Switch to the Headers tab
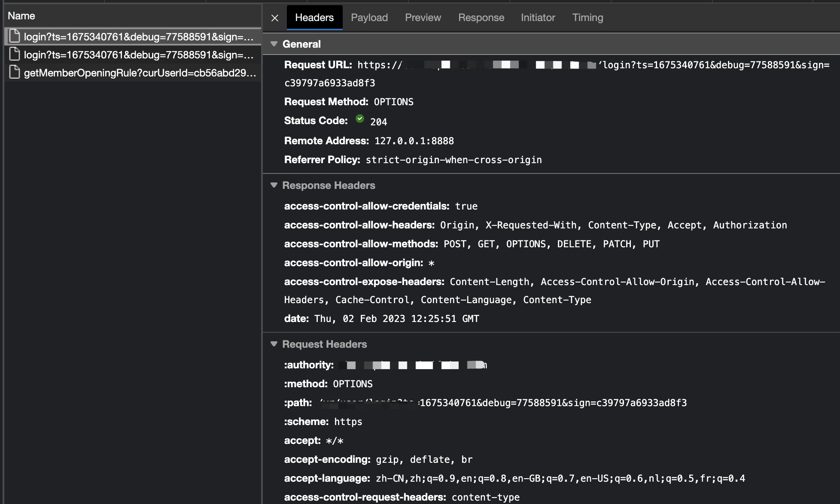This screenshot has width=840, height=504. (x=314, y=18)
